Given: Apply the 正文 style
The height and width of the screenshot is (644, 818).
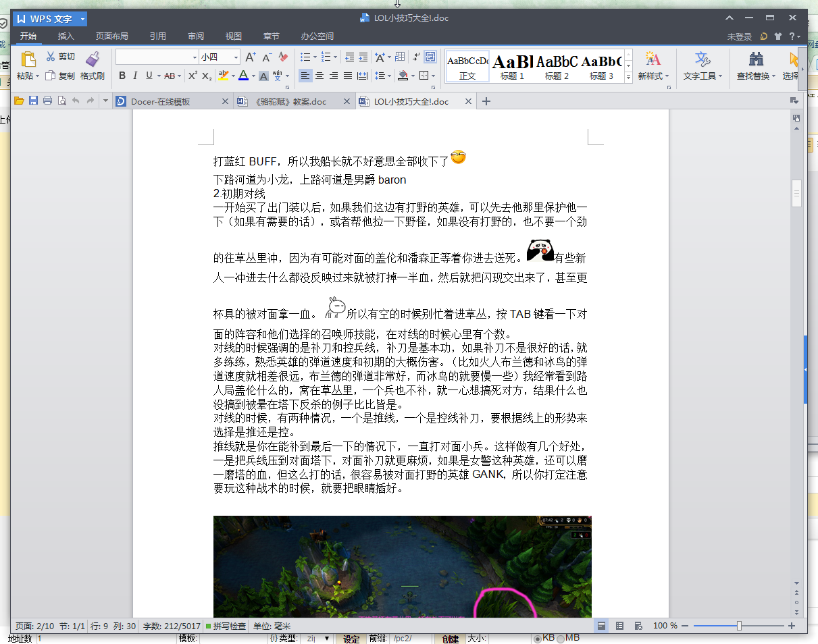Looking at the screenshot, I should pyautogui.click(x=467, y=66).
